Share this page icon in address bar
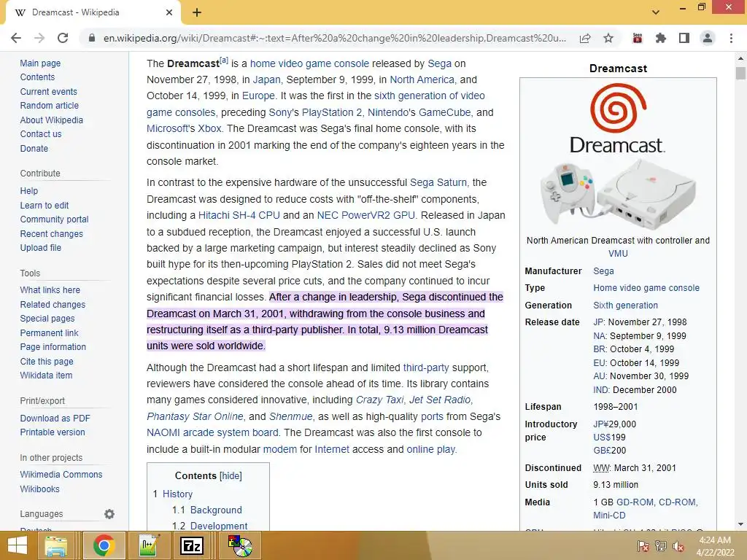 (x=585, y=38)
